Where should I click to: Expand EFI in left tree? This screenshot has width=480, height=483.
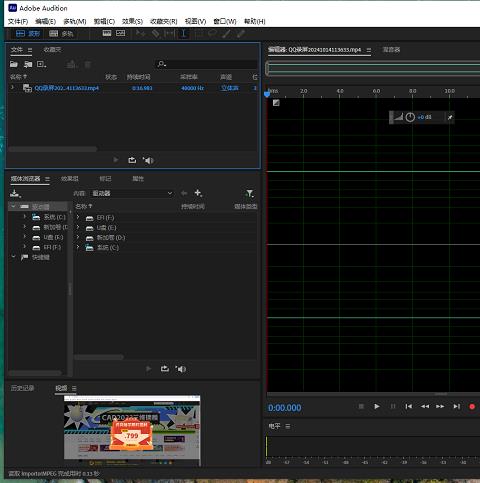[25, 247]
